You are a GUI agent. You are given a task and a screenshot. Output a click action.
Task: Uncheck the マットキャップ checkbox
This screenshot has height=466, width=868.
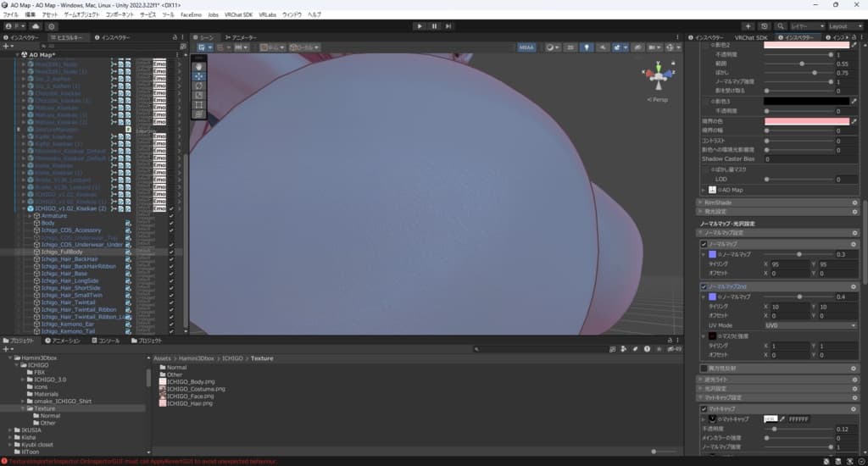pos(704,408)
